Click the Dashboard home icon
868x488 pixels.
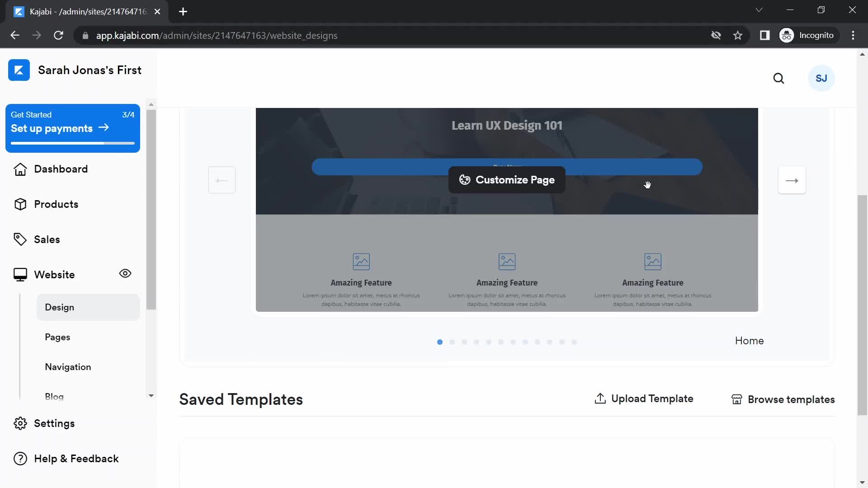20,169
